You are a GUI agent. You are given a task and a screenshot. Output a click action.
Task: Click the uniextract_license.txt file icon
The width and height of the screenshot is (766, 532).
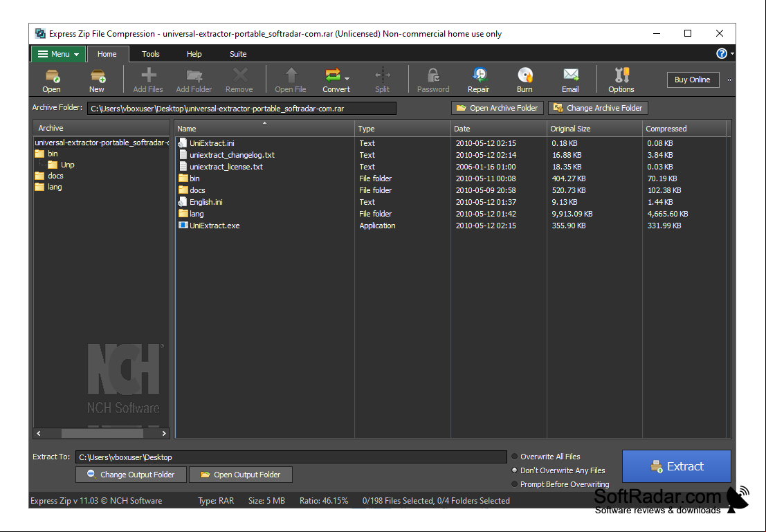pos(183,167)
